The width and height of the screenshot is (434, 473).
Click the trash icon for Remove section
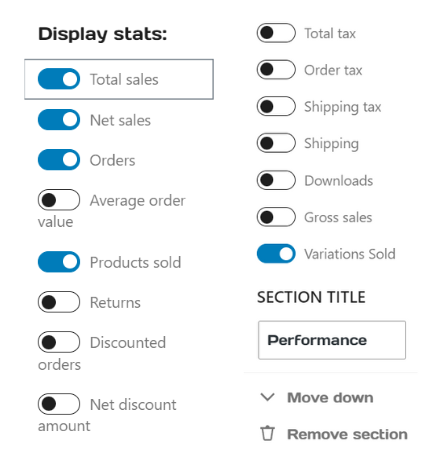[267, 433]
